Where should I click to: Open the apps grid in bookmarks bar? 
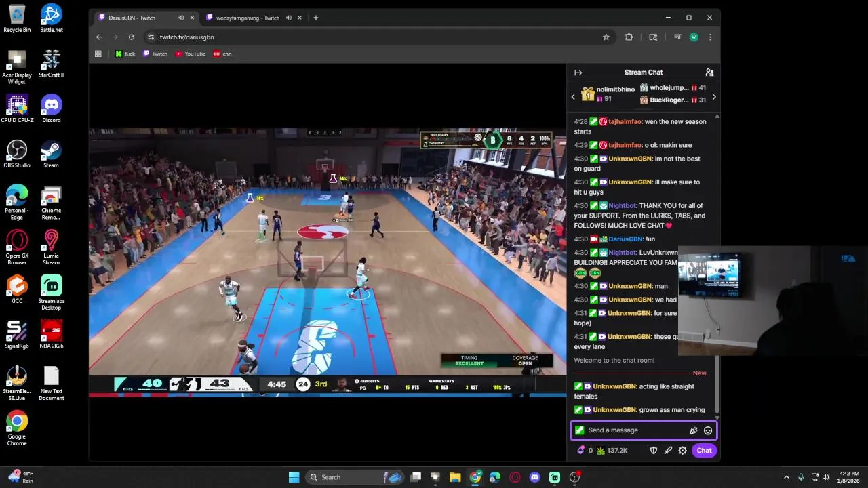pos(98,54)
